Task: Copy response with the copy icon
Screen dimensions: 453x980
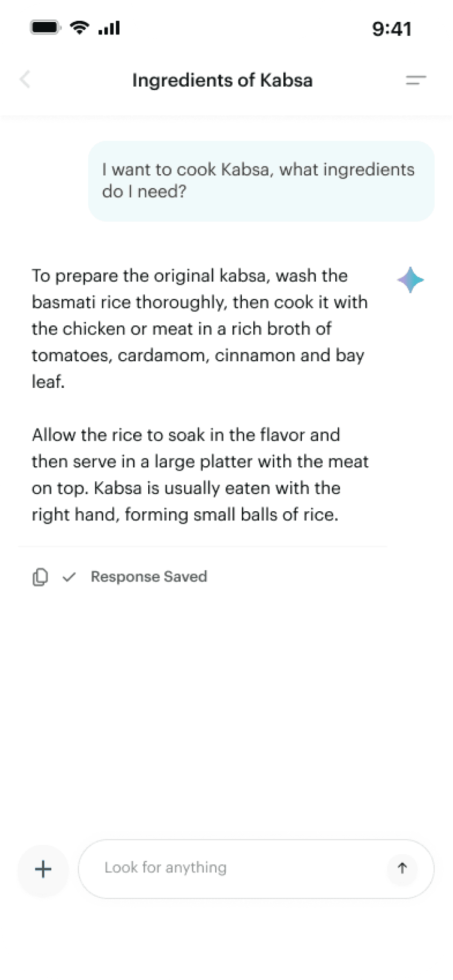Action: click(40, 577)
